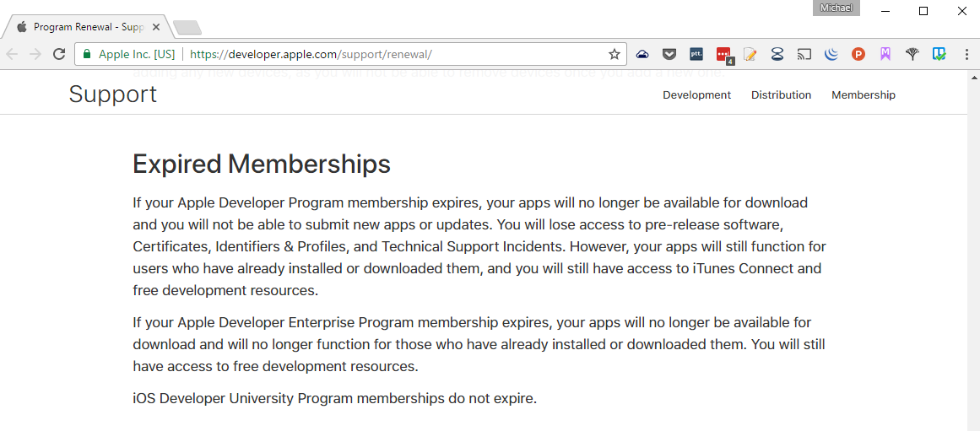980x431 pixels.
Task: Click the purple bookmark M extension icon
Action: click(885, 54)
